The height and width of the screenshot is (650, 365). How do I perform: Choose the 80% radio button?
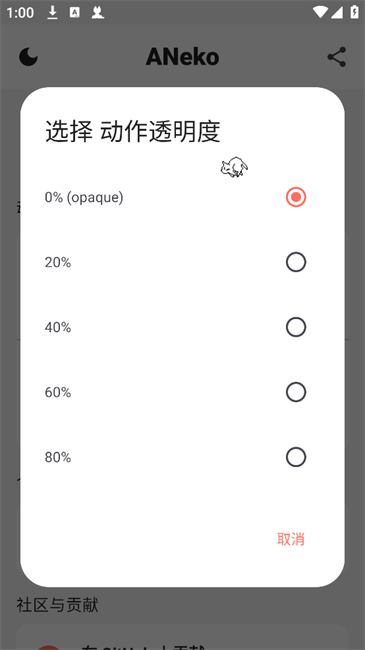(296, 457)
